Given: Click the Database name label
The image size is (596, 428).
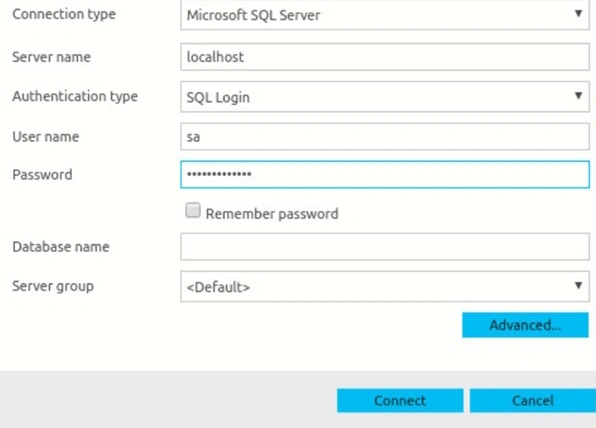Looking at the screenshot, I should [61, 247].
